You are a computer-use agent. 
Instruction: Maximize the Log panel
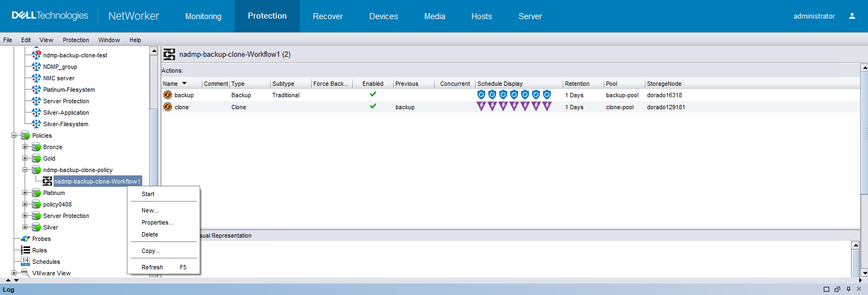[x=826, y=290]
